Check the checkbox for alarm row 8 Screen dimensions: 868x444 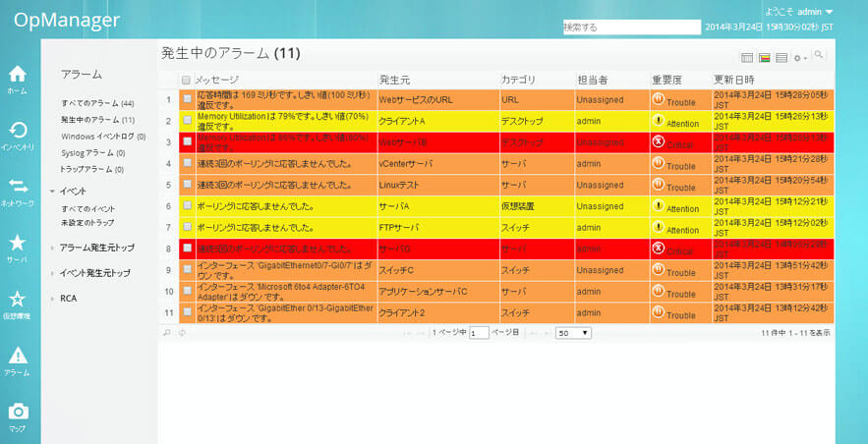(187, 248)
